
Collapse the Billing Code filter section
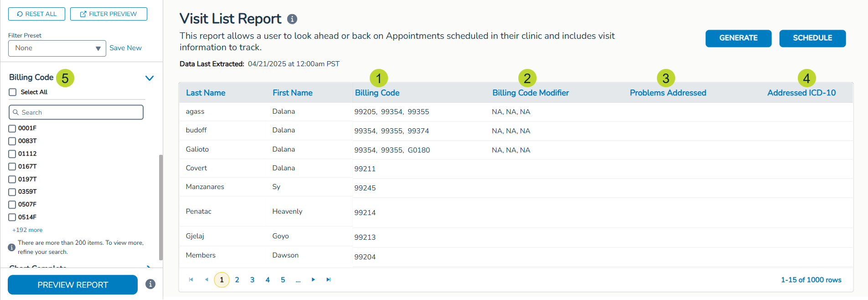(149, 78)
